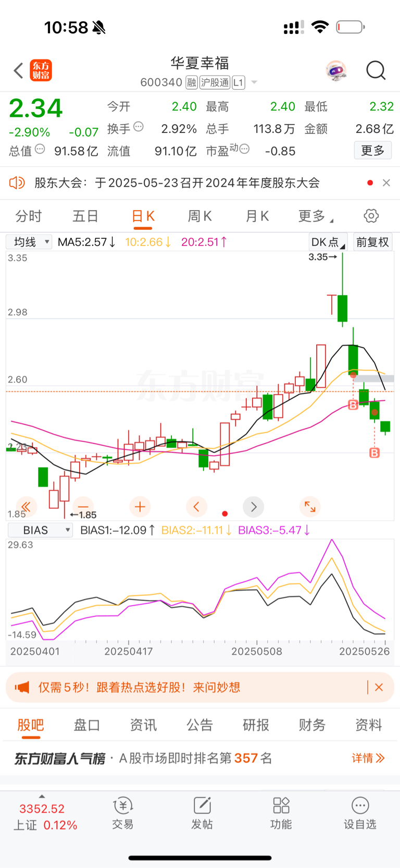Tap the promo banner megaphone icon
The height and width of the screenshot is (868, 400).
(22, 687)
